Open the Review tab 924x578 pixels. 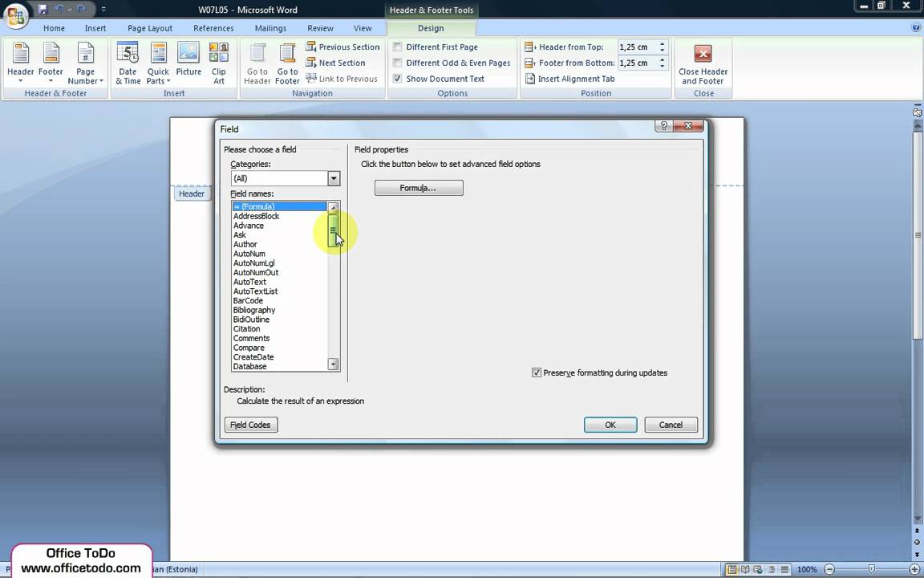tap(321, 28)
